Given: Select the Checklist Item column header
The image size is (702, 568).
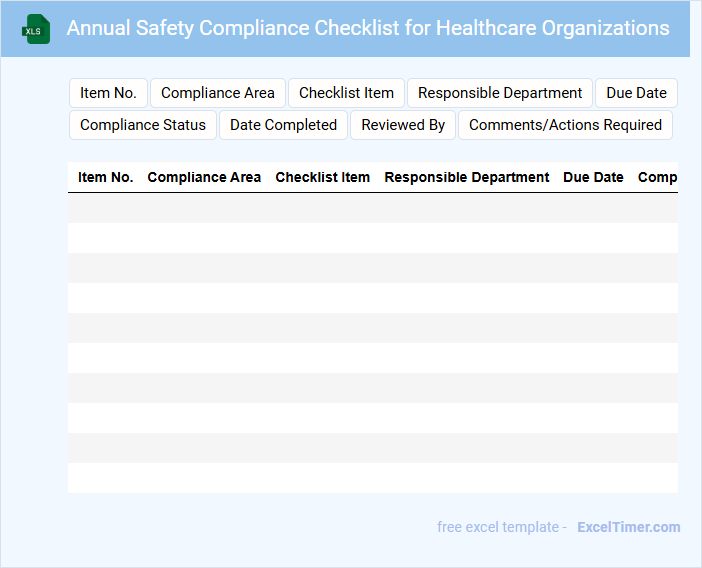Looking at the screenshot, I should click(x=322, y=177).
